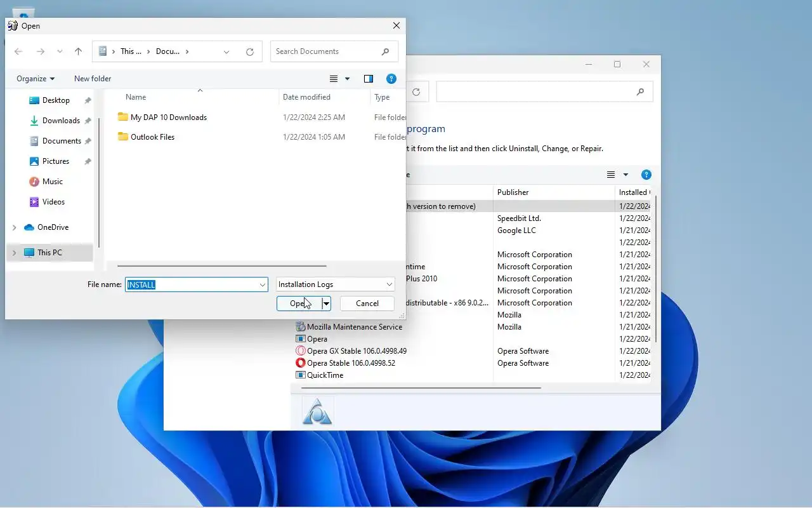Image resolution: width=812 pixels, height=508 pixels.
Task: Toggle the preview pane icon
Action: click(x=369, y=79)
